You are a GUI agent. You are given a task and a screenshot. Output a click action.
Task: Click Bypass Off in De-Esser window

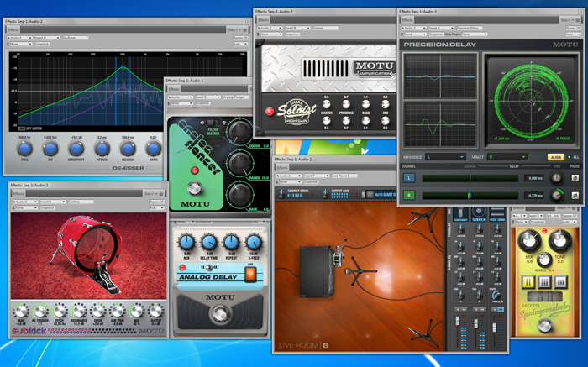240,38
